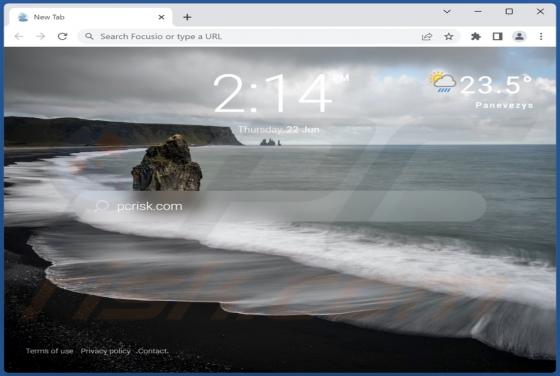Open the Extensions puzzle icon
The height and width of the screenshot is (376, 560).
(x=476, y=36)
